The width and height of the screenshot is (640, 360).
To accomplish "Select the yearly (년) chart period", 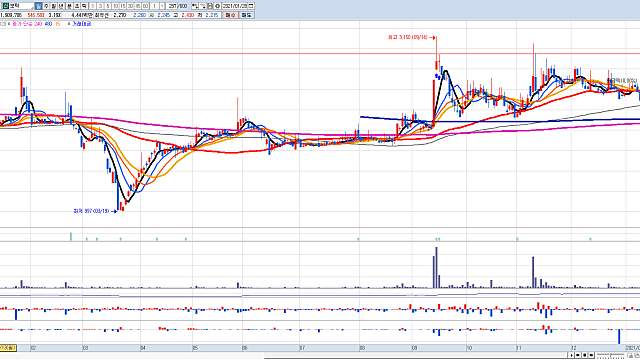I will click(x=61, y=6).
